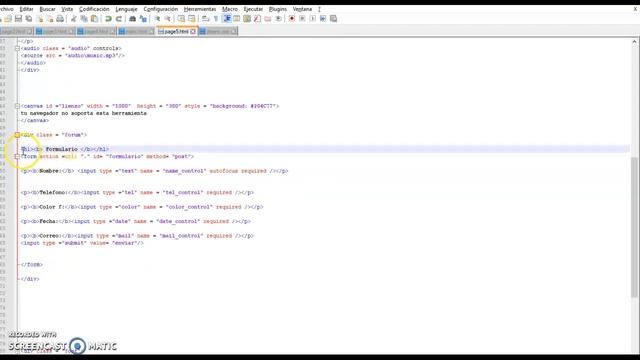Cut the selected text
Image resolution: width=640 pixels, height=360 pixels.
coord(73,19)
